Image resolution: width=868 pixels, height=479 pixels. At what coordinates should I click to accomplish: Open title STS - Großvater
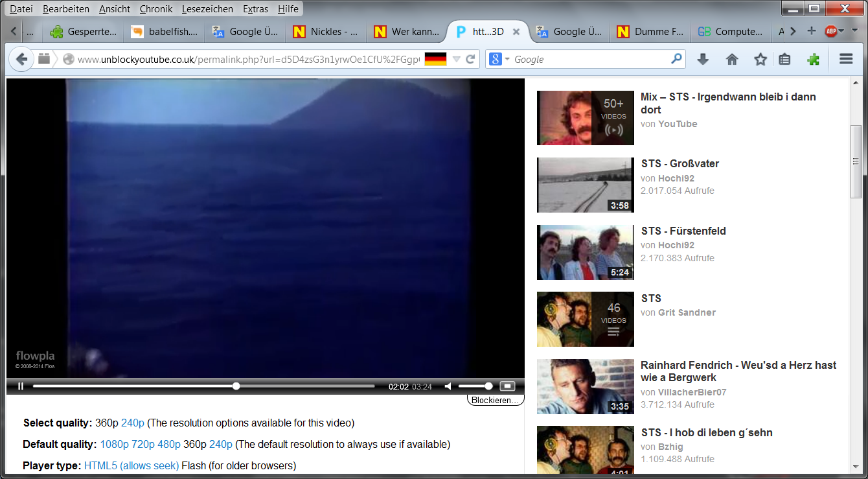click(x=680, y=164)
